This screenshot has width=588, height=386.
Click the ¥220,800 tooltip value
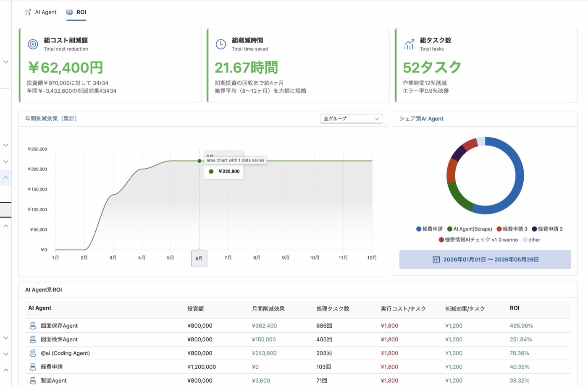click(229, 171)
